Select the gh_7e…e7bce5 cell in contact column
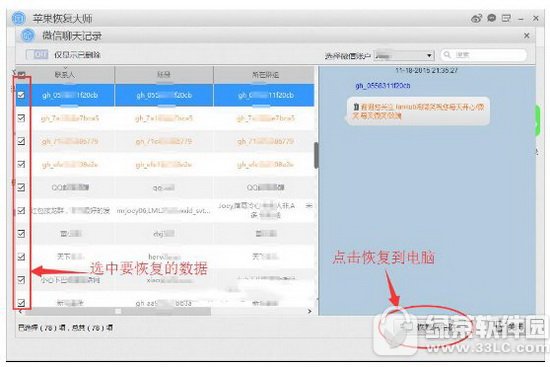The width and height of the screenshot is (550, 367). pos(70,118)
